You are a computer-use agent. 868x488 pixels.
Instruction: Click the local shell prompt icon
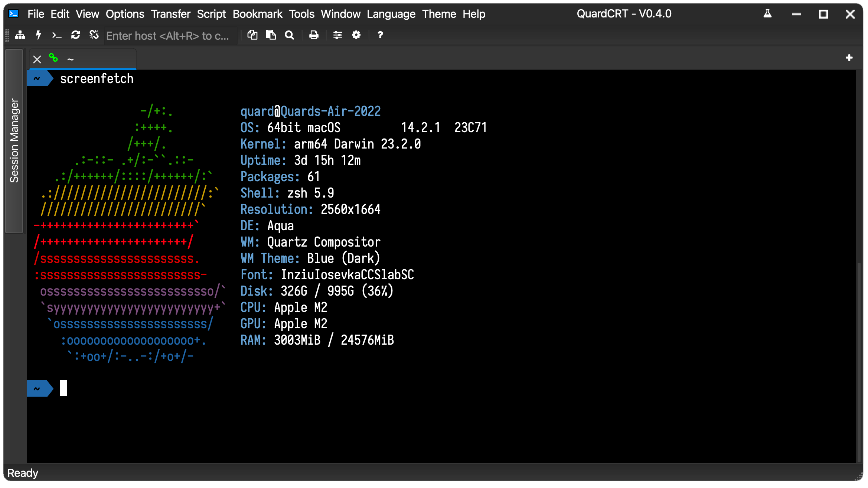(x=57, y=35)
